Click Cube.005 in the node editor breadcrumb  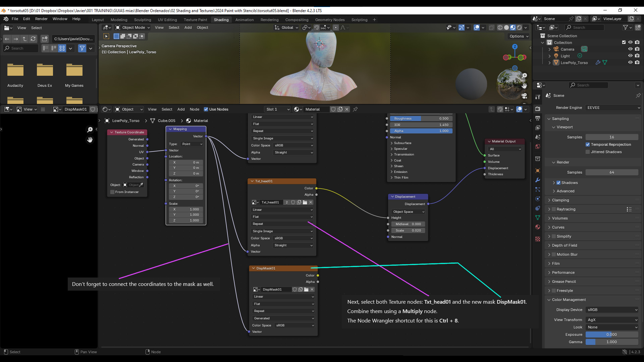pyautogui.click(x=166, y=121)
